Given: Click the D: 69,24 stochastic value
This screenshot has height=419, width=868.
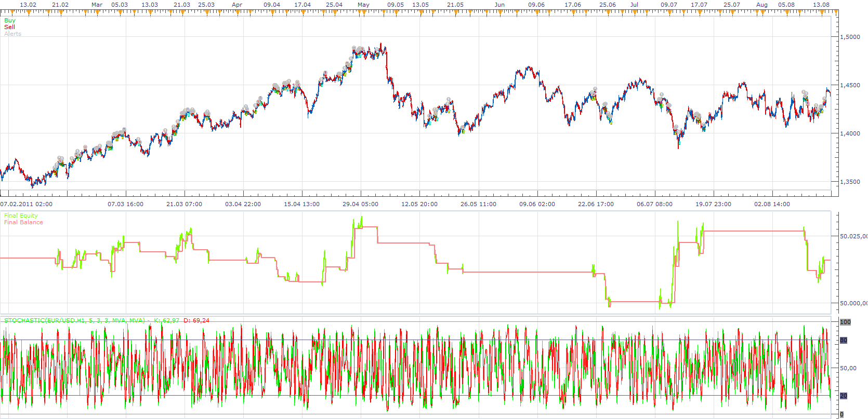Looking at the screenshot, I should tap(196, 320).
